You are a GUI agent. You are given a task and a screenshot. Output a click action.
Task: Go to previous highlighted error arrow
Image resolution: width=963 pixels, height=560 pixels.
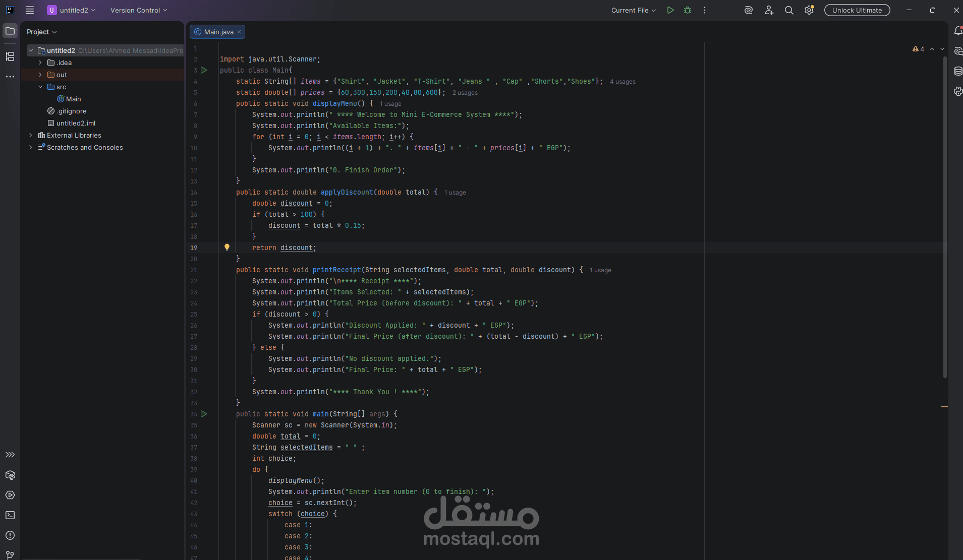pos(932,49)
